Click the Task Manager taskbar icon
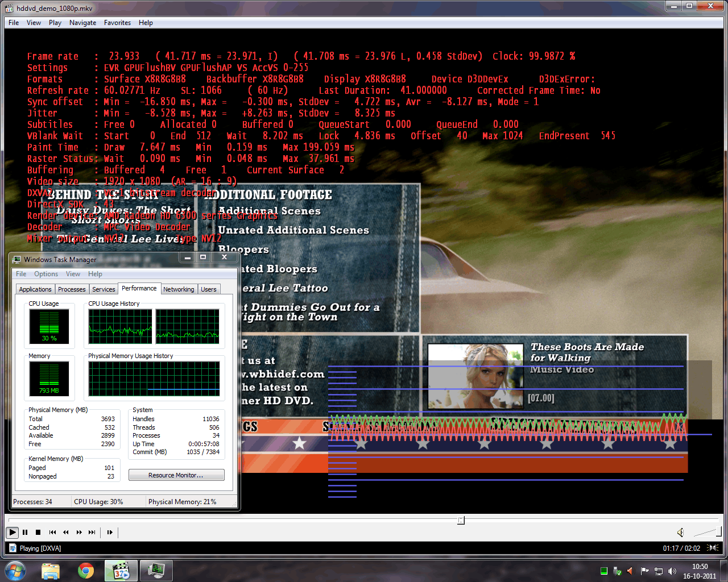728x582 pixels. (156, 571)
